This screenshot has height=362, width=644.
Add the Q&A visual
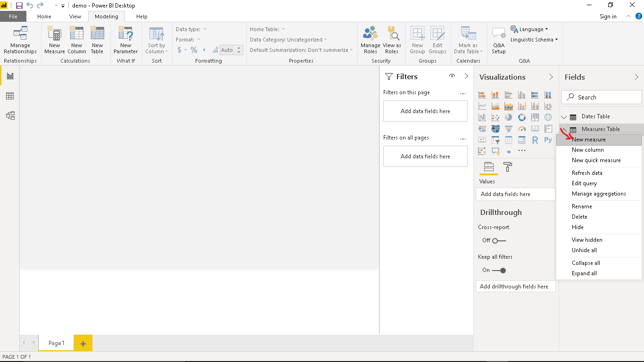[x=495, y=151]
